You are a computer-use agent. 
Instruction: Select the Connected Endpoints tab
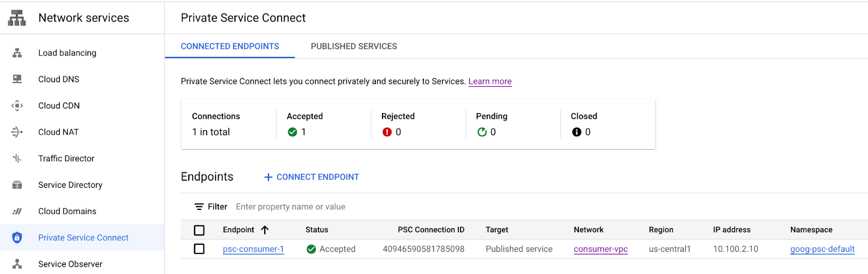point(229,47)
